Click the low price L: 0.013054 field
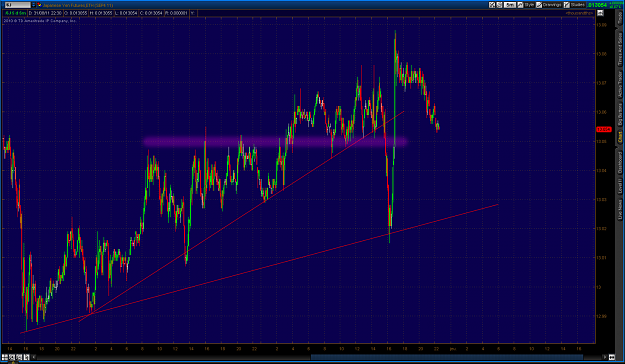Screen dimensions: 625x364 (126, 13)
